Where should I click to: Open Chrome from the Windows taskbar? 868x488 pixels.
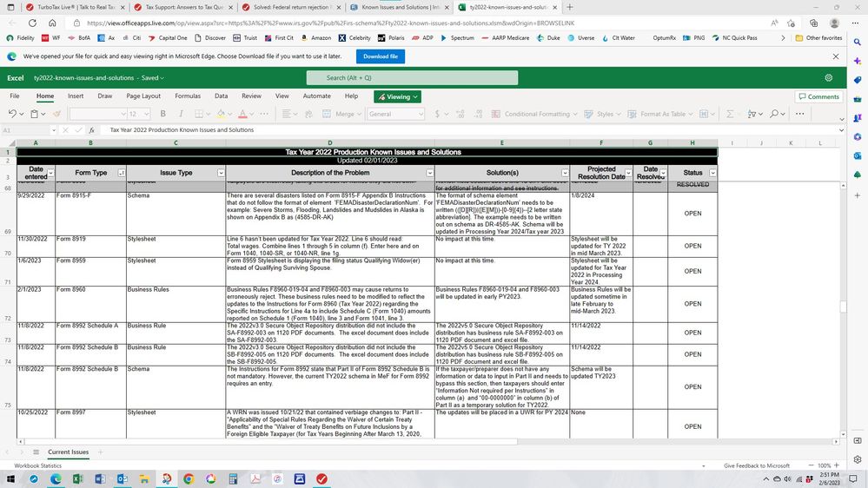(x=189, y=478)
